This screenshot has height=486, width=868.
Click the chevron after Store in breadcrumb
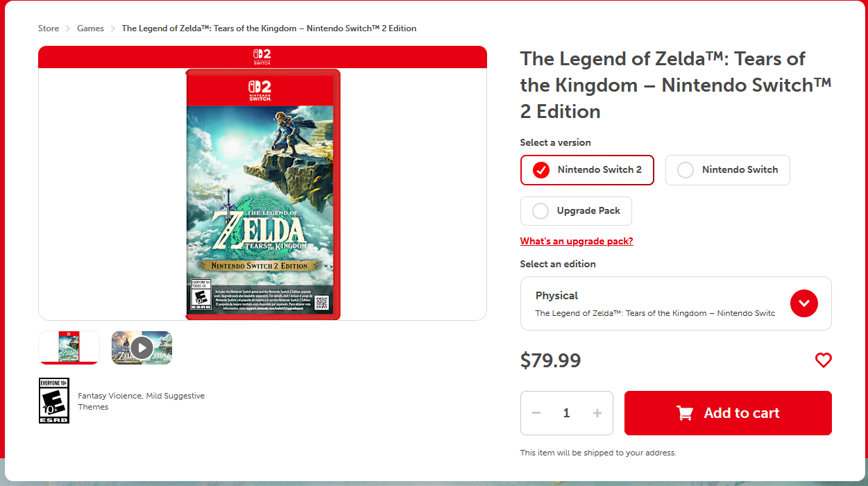pos(68,28)
